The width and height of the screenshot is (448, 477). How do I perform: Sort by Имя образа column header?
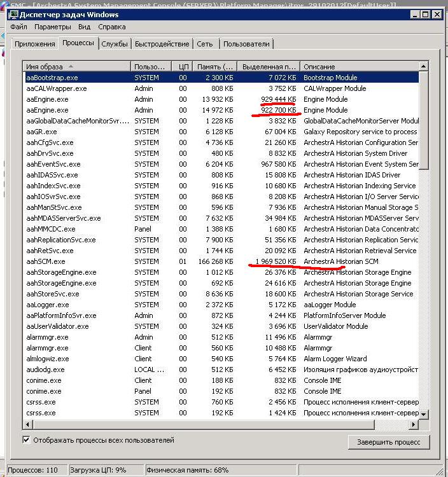[76, 67]
